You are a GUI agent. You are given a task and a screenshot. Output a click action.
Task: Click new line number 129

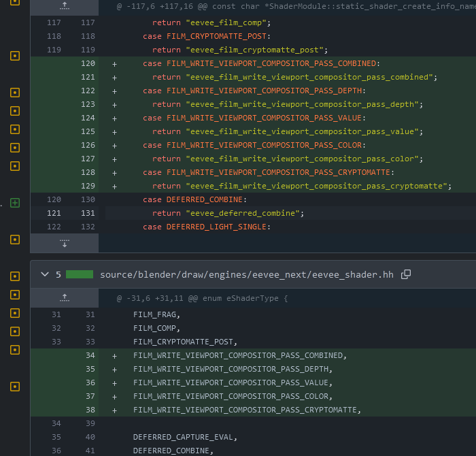(88, 186)
